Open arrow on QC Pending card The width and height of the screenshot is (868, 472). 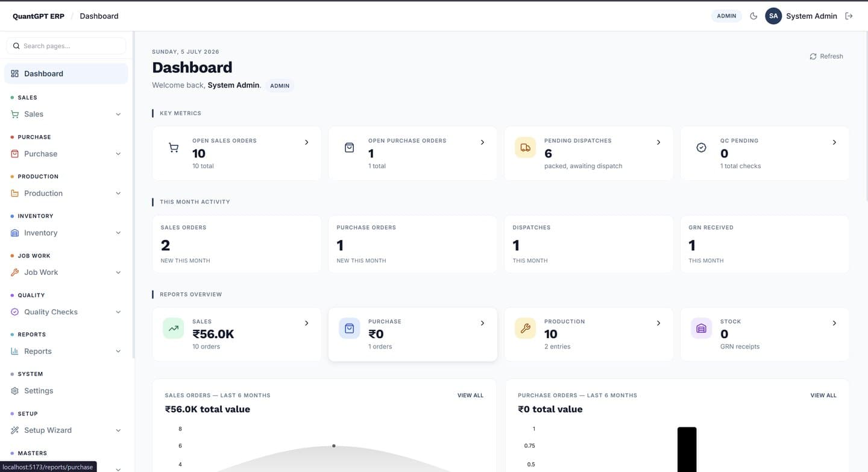pos(834,142)
